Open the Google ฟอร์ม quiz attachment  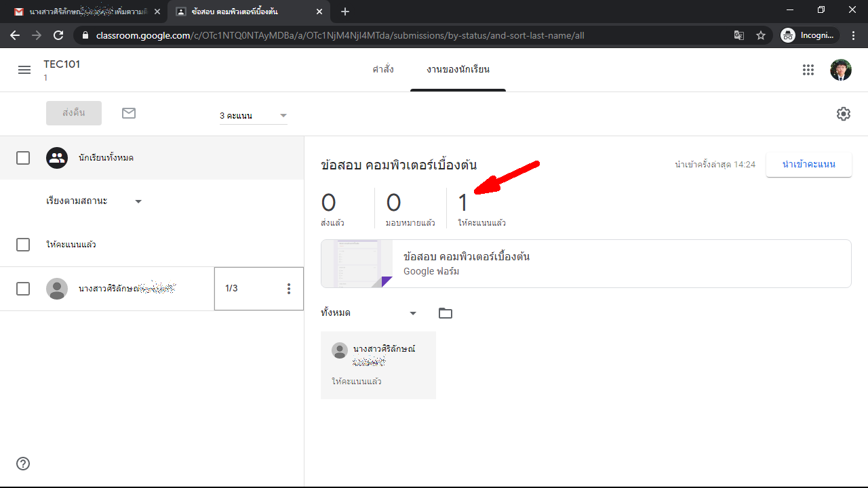click(585, 264)
